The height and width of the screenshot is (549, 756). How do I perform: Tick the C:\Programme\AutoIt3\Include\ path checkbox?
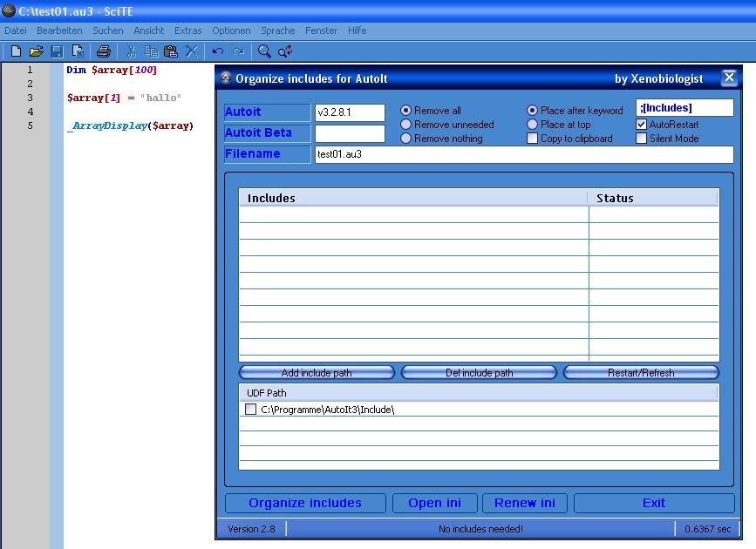[251, 409]
